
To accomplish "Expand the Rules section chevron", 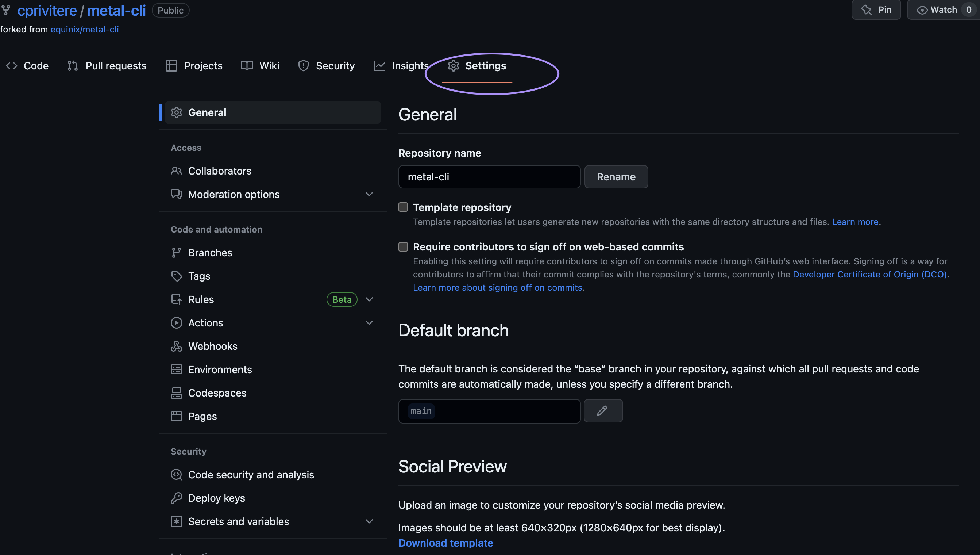I will (369, 299).
